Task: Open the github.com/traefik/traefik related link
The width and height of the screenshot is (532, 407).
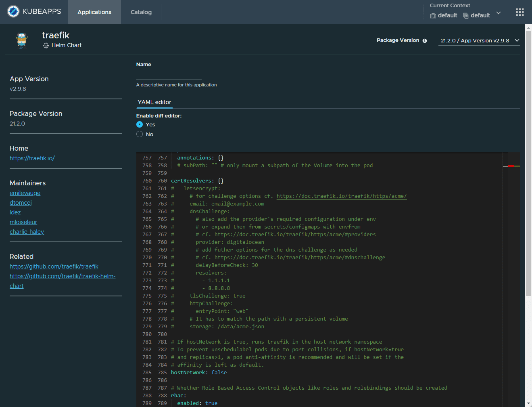Action: (54, 266)
